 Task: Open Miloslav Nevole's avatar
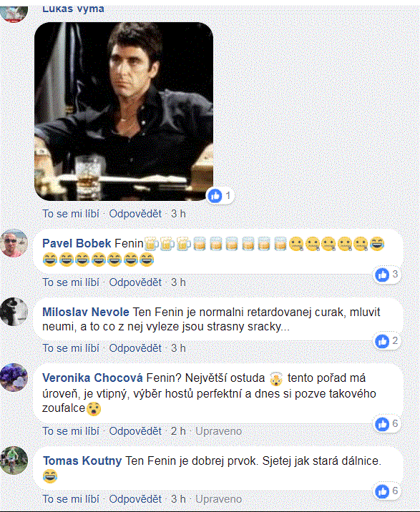pos(14,312)
